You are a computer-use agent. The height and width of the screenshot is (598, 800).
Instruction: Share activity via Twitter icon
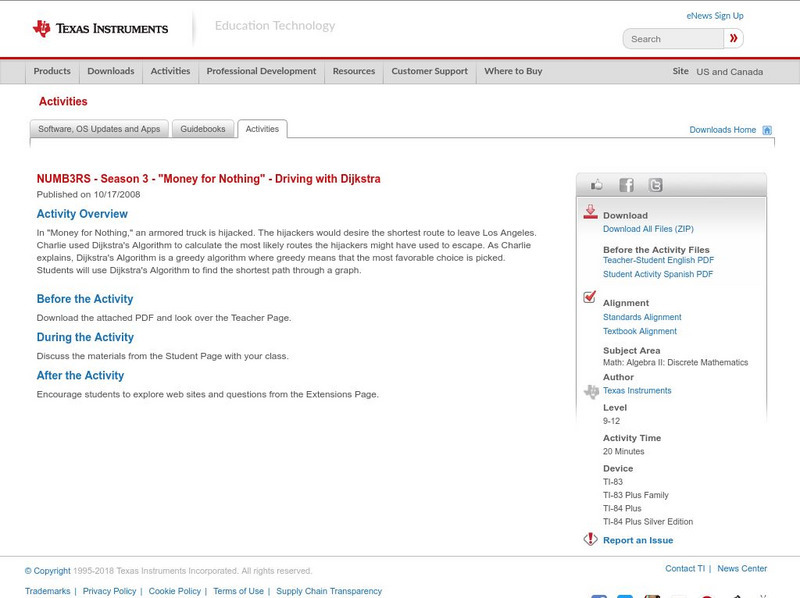pyautogui.click(x=655, y=185)
